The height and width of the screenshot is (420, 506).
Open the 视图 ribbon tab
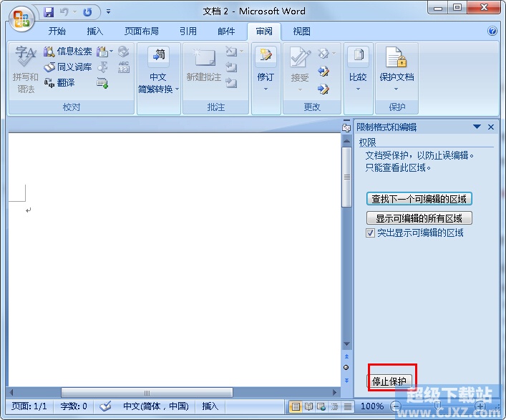pyautogui.click(x=301, y=31)
